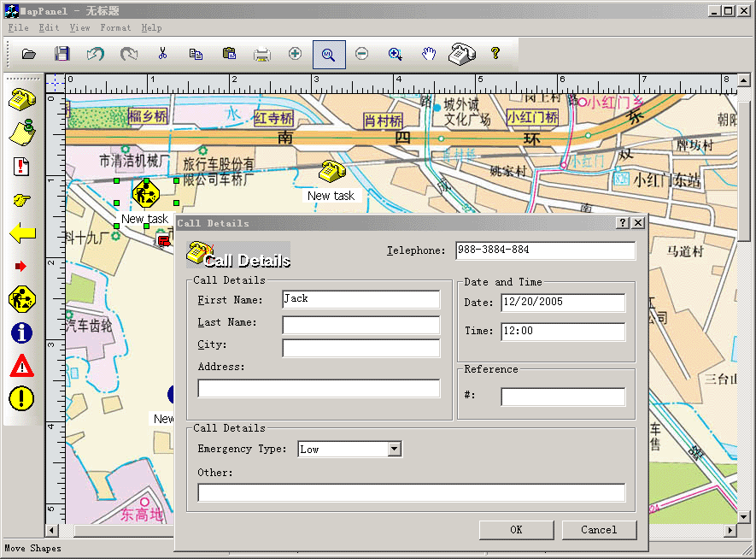Select the red warning triangle symbol
Viewport: 756px width, 559px height.
pyautogui.click(x=22, y=366)
